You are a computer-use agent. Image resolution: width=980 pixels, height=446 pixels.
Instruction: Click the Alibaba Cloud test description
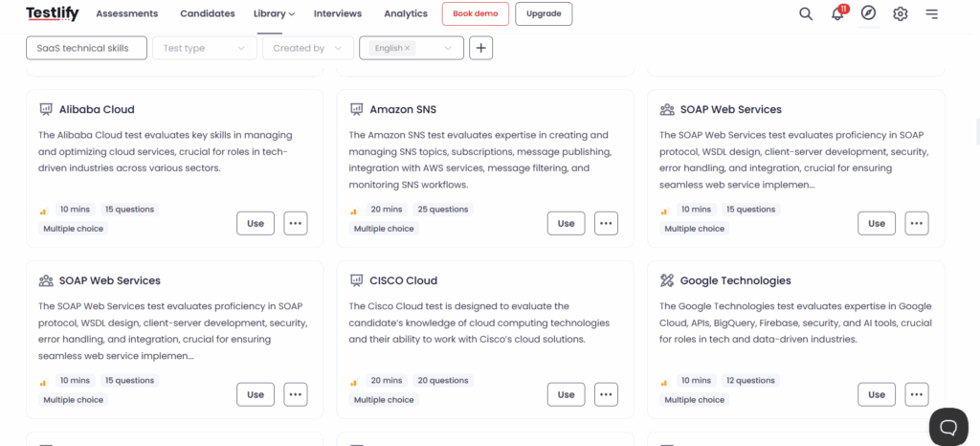166,152
